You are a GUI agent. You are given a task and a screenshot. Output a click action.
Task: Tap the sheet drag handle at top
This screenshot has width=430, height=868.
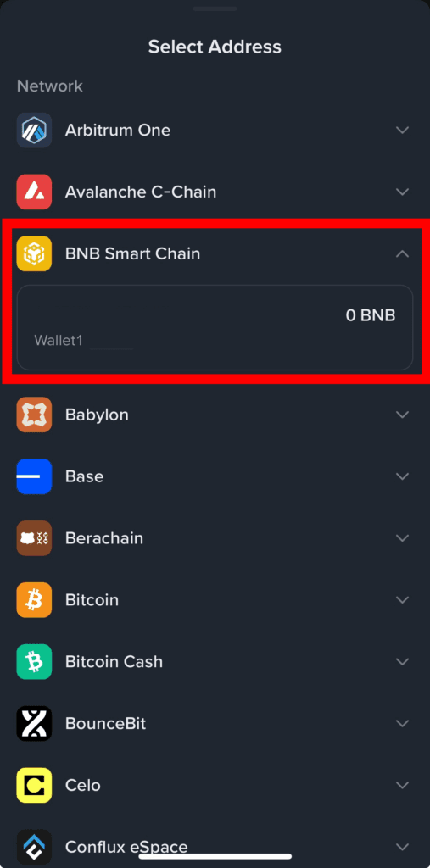[x=215, y=8]
